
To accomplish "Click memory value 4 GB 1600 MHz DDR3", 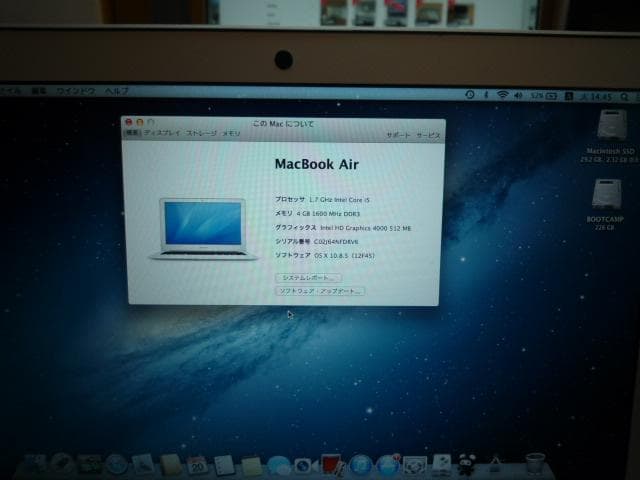I will (x=328, y=213).
